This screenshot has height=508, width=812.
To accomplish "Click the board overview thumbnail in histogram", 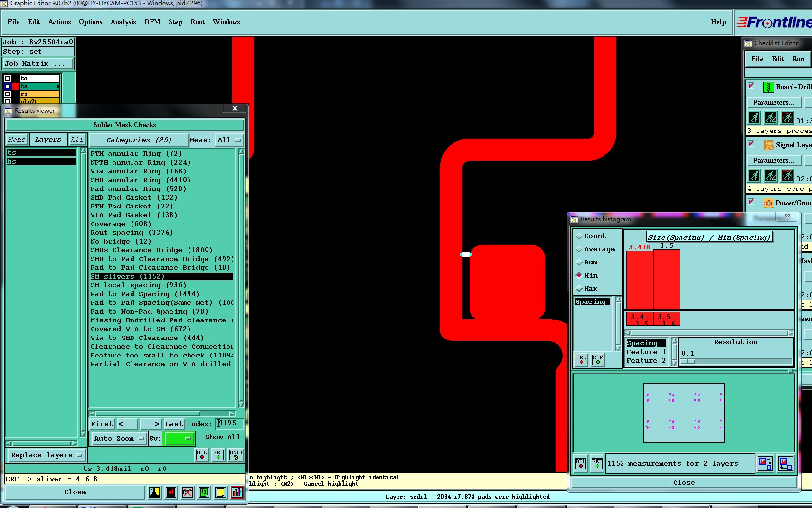I will pyautogui.click(x=684, y=413).
